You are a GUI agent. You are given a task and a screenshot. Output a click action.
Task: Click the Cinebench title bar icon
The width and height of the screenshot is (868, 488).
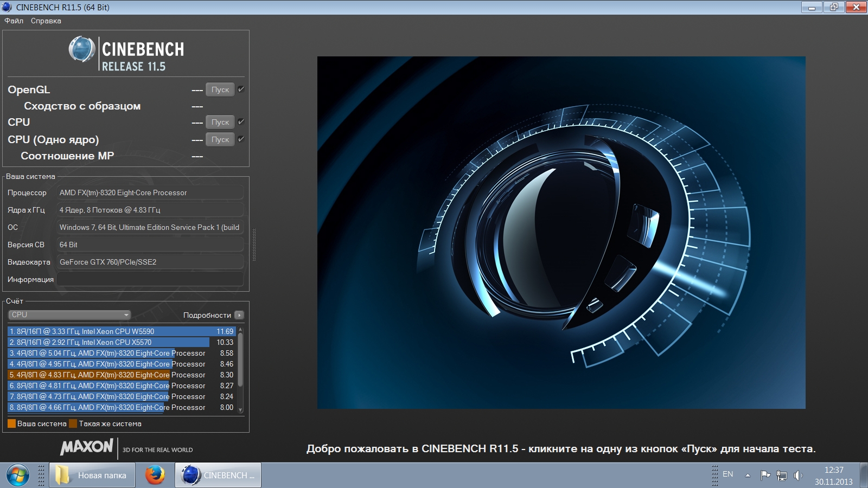point(7,7)
